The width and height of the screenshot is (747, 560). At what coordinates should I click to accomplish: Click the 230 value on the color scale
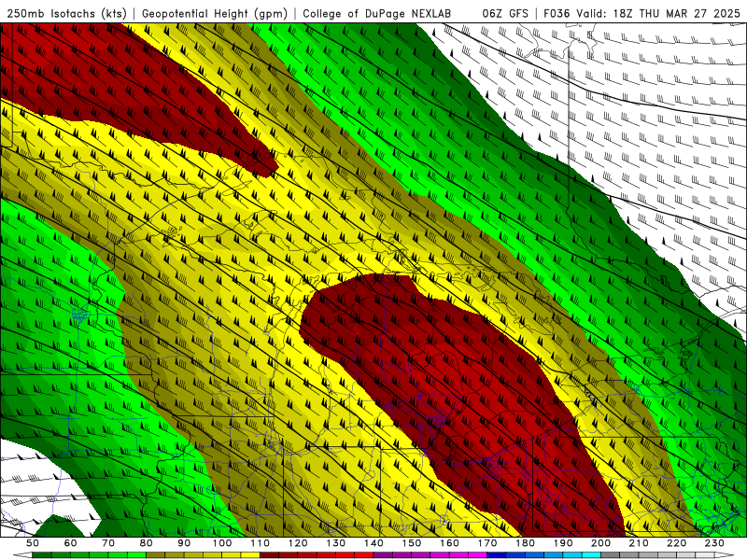click(x=715, y=543)
